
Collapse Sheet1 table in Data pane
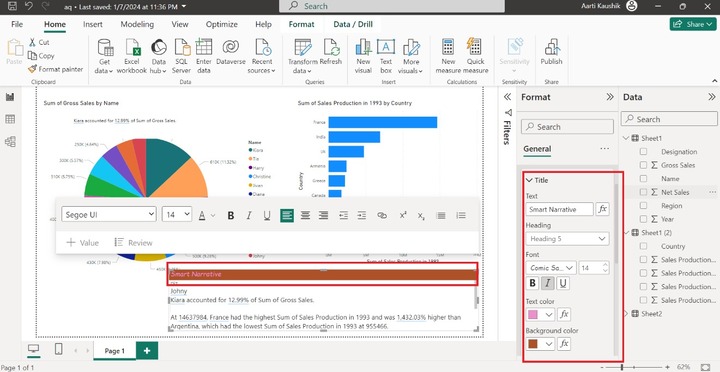[626, 138]
